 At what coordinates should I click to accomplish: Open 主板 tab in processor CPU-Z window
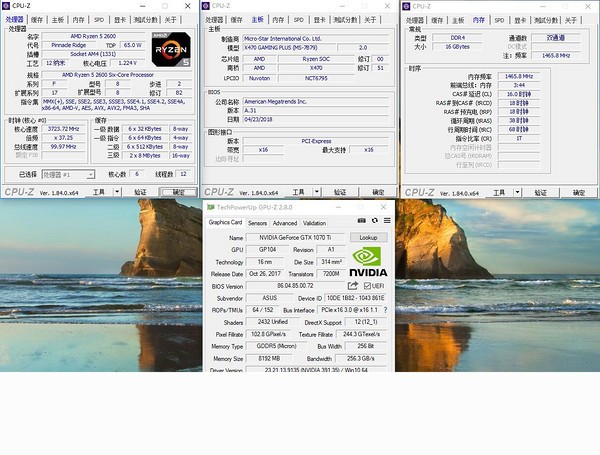point(58,20)
